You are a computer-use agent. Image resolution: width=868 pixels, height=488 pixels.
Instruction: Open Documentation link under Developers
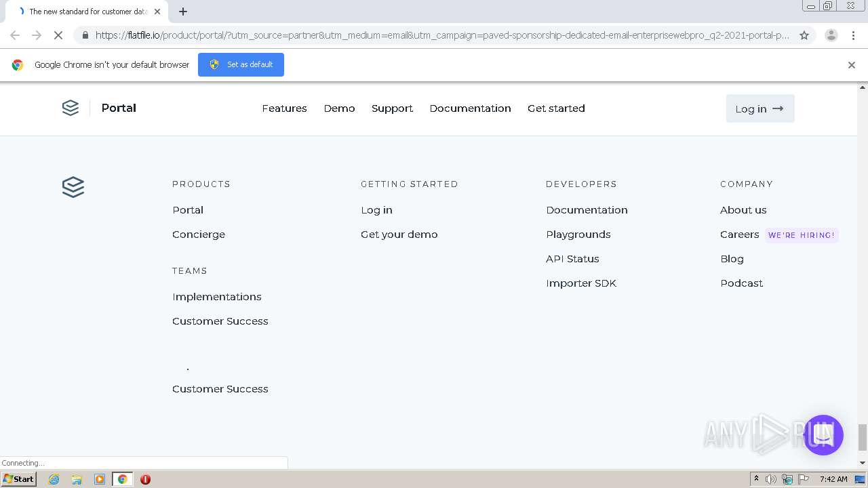587,210
